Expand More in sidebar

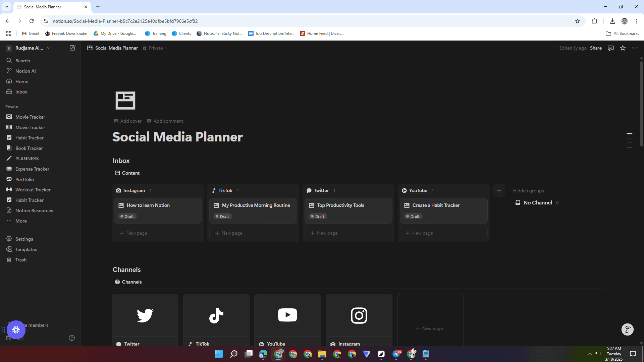(21, 221)
